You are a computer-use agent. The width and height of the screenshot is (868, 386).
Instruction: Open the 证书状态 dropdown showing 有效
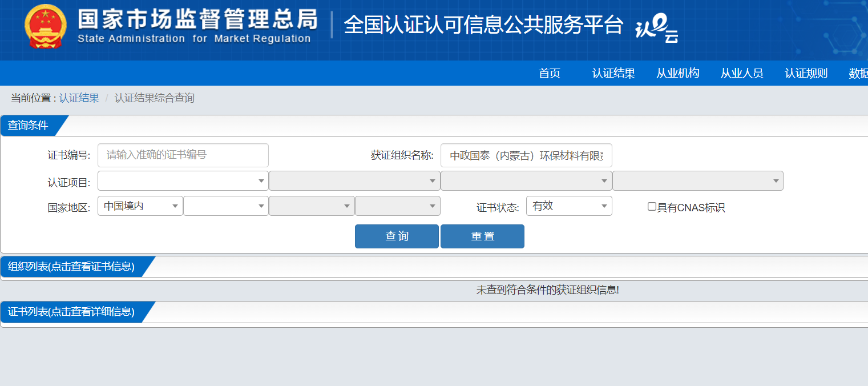tap(569, 206)
